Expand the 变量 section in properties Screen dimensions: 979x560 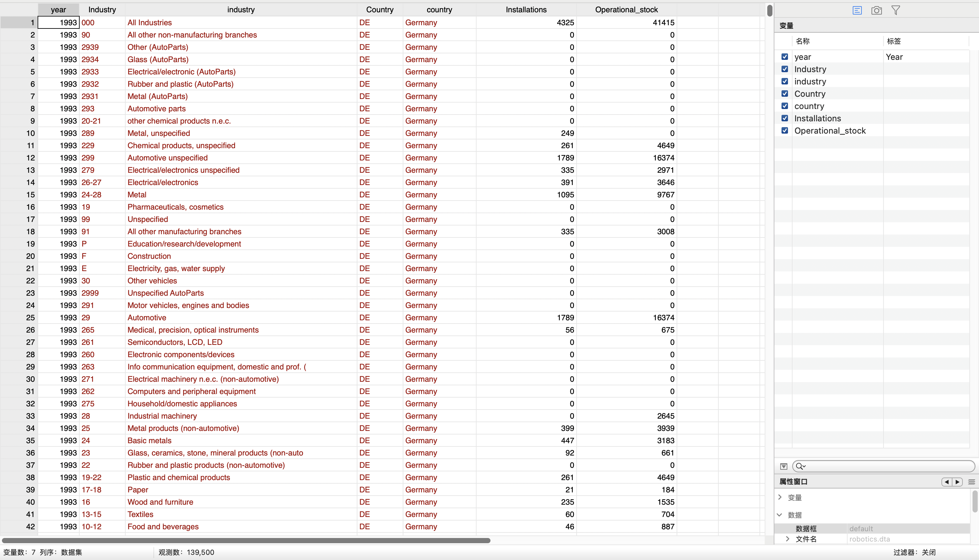click(780, 497)
